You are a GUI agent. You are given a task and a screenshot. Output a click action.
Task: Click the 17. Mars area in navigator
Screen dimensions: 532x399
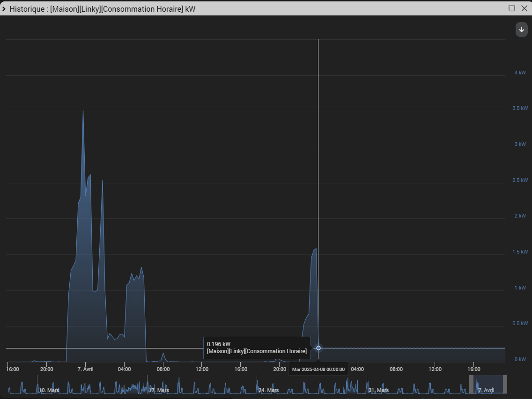coord(159,390)
